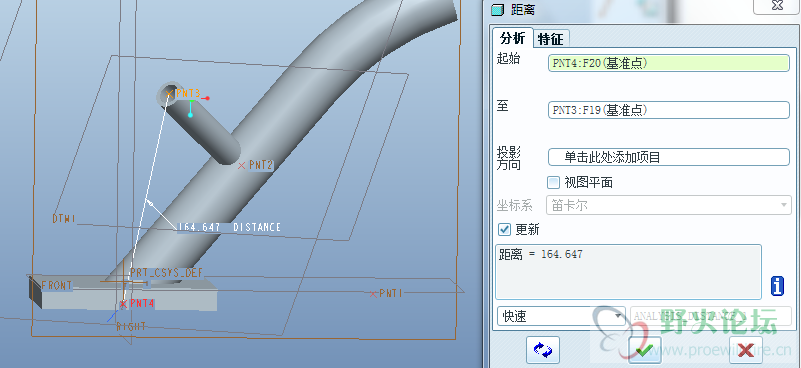Image resolution: width=801 pixels, height=368 pixels.
Task: Select the 分析 tab
Action: click(x=512, y=38)
